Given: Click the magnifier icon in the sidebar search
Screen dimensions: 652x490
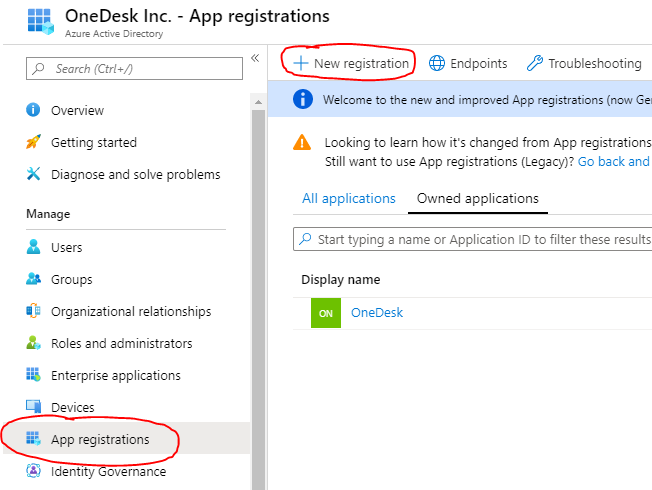Looking at the screenshot, I should [39, 68].
